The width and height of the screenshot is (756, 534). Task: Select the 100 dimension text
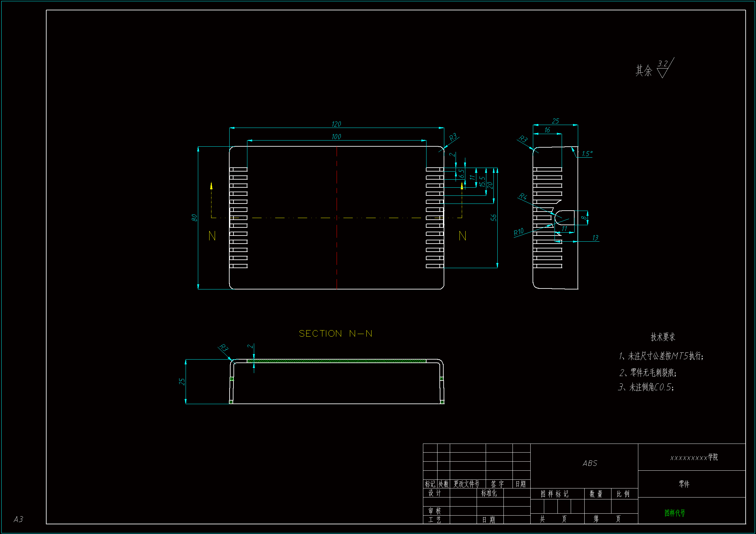(x=336, y=137)
